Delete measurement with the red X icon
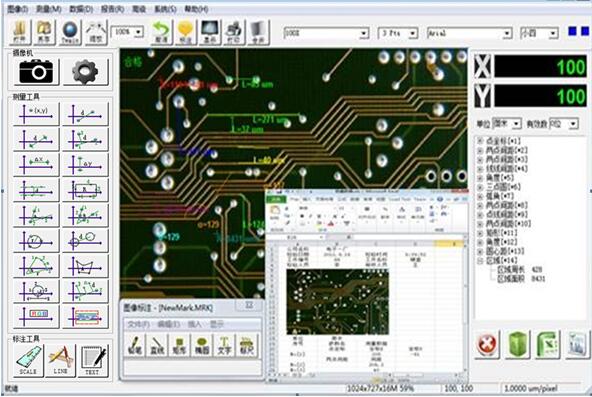592x397 pixels. [x=487, y=344]
